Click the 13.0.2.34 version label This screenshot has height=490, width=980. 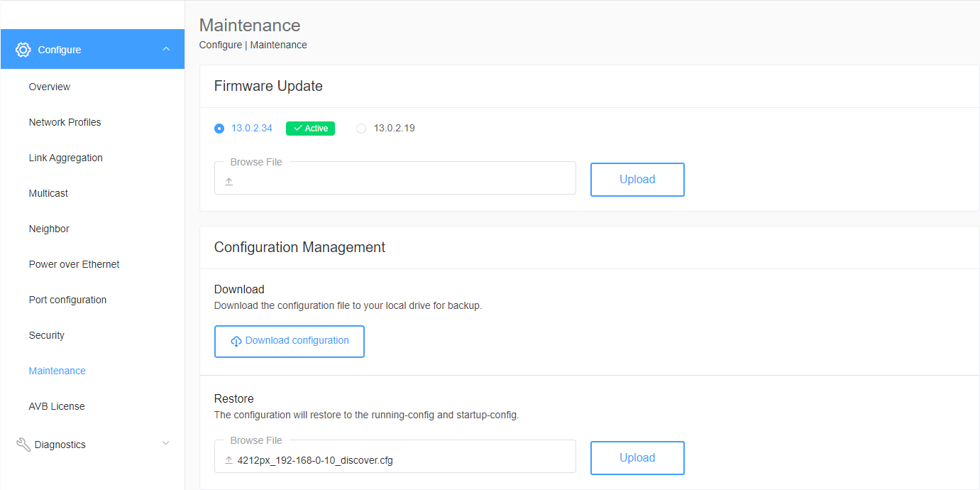[252, 129]
